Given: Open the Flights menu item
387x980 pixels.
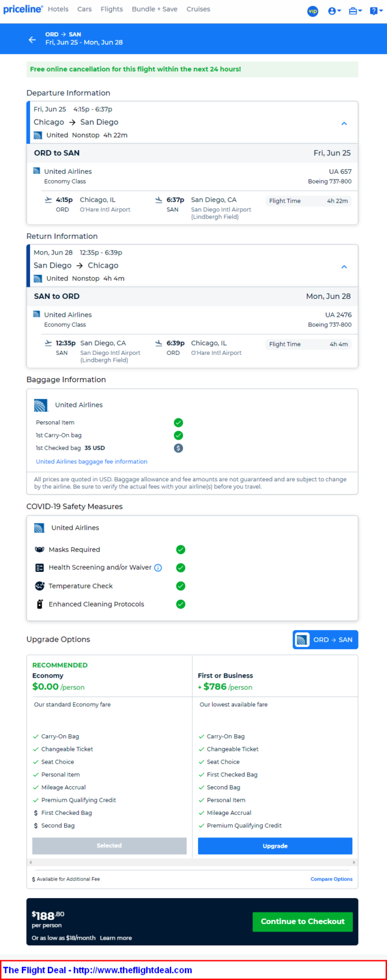Looking at the screenshot, I should [x=111, y=9].
